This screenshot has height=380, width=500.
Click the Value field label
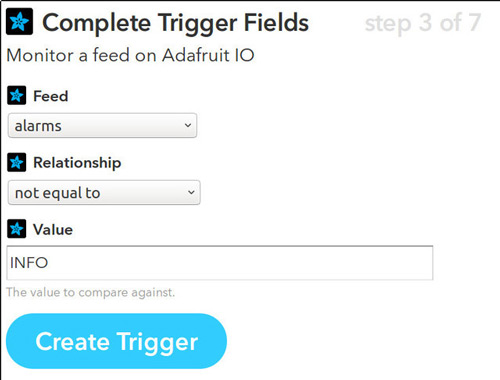pos(53,230)
